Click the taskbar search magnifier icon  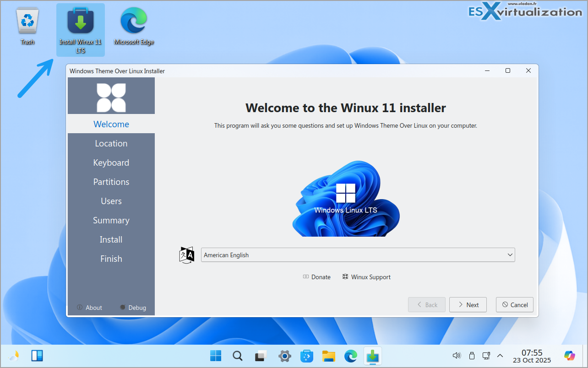tap(238, 356)
